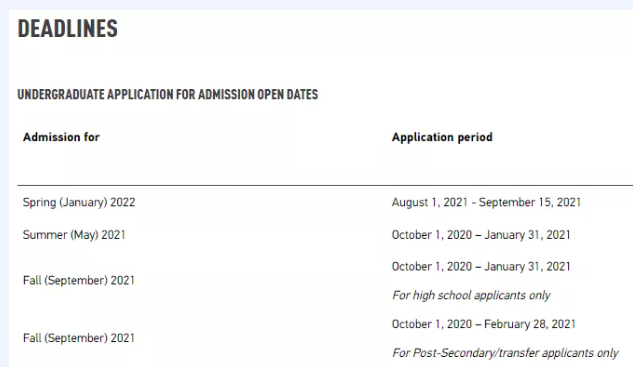Click 'February 28, 2021' end date text
The height and width of the screenshot is (367, 633).
tap(530, 324)
